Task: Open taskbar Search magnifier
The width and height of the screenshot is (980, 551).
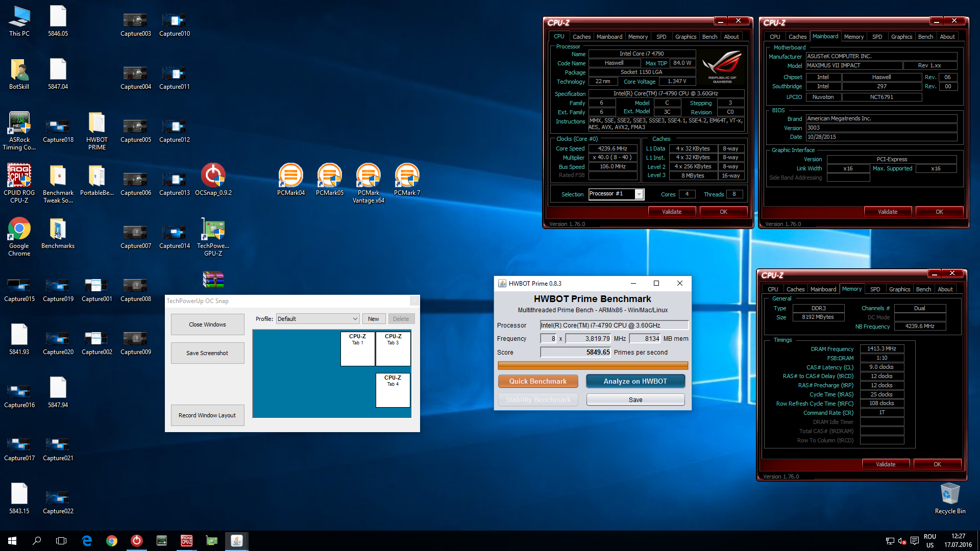Action: click(x=37, y=541)
